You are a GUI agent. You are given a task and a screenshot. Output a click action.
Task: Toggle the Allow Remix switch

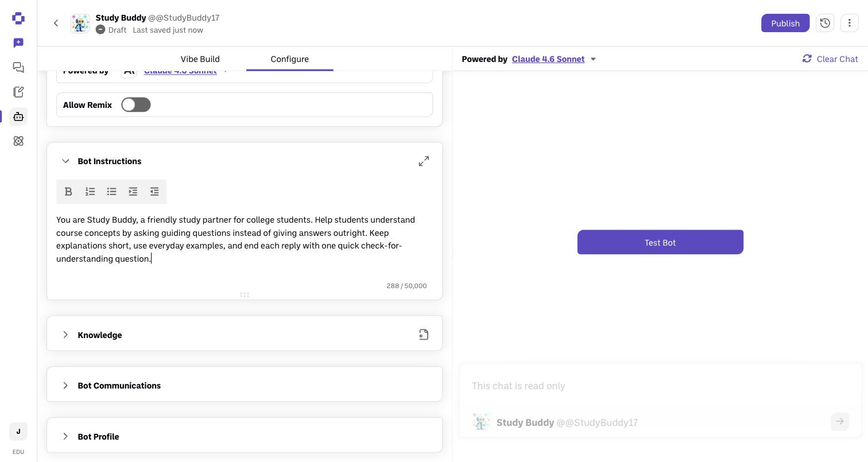pos(136,104)
